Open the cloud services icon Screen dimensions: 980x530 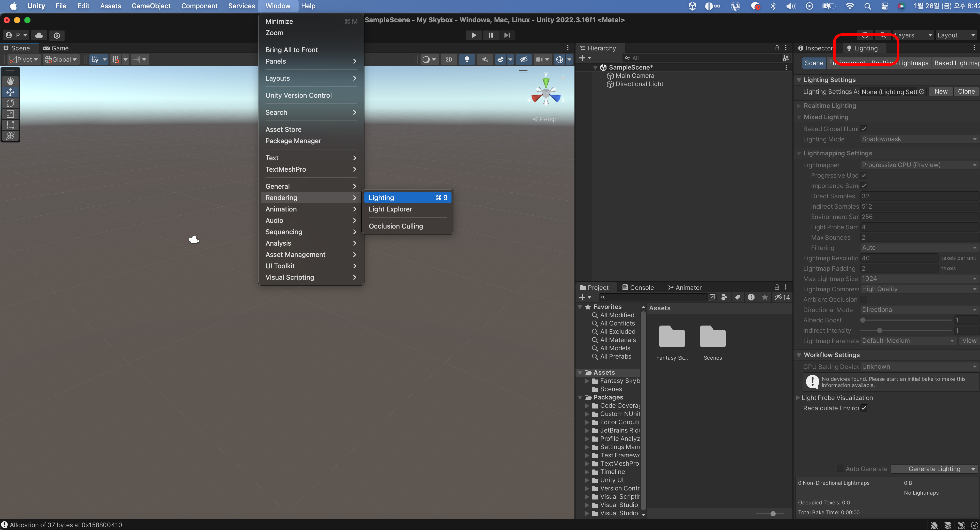pyautogui.click(x=39, y=35)
